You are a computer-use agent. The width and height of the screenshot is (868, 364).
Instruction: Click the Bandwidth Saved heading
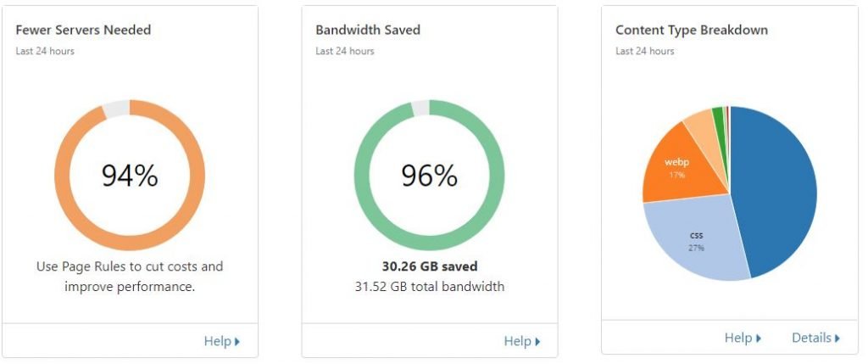368,30
